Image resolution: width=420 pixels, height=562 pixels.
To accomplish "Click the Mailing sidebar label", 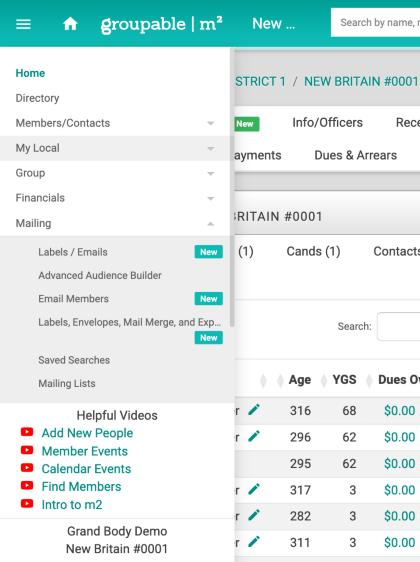I will coord(33,223).
